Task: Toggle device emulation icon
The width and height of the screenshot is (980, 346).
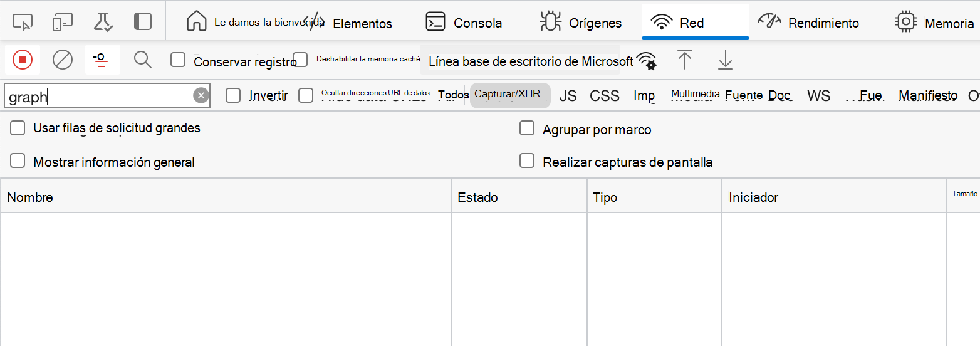Action: pos(63,23)
